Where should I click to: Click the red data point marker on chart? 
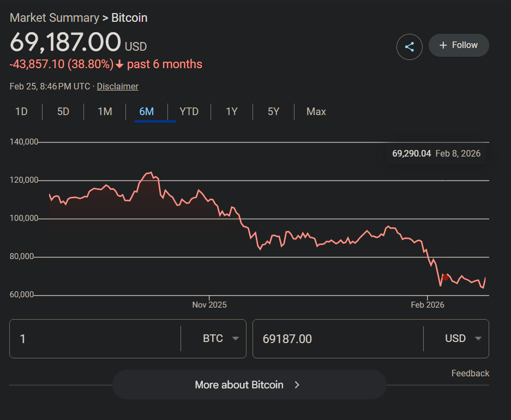coord(446,278)
